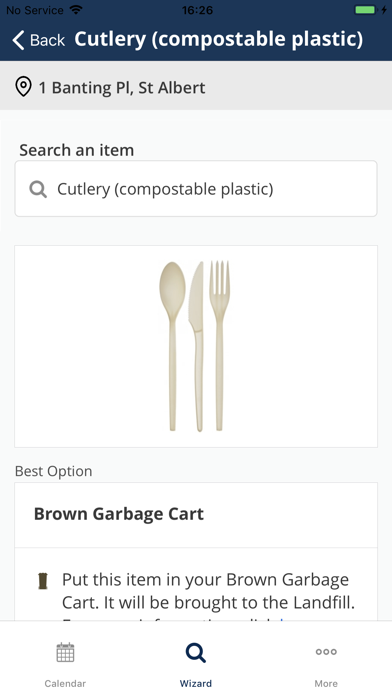
Task: Tap the Wizard magnifying glass icon
Action: [196, 652]
